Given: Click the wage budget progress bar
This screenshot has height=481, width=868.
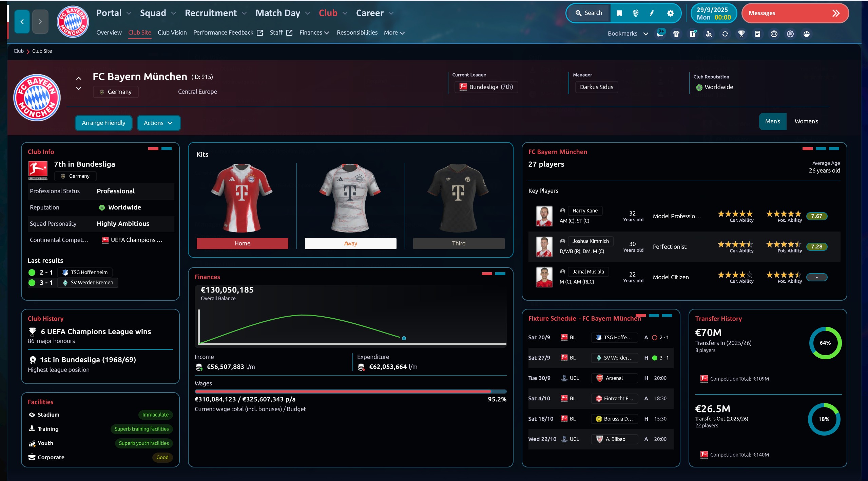Looking at the screenshot, I should pos(350,391).
